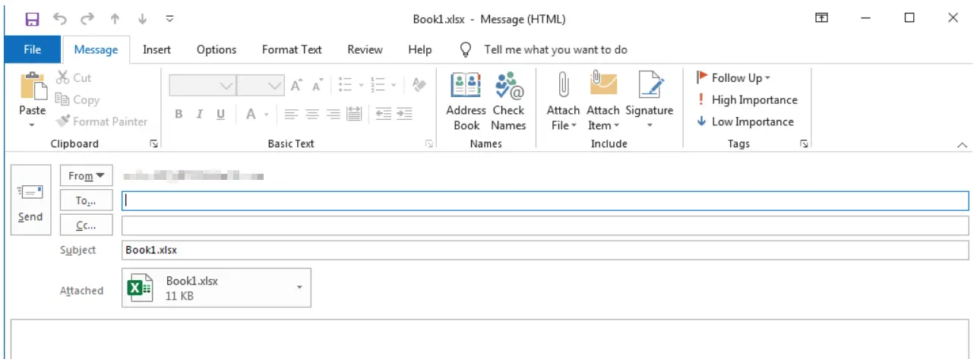980x359 pixels.
Task: Customize the Quick Access Toolbar
Action: 169,18
